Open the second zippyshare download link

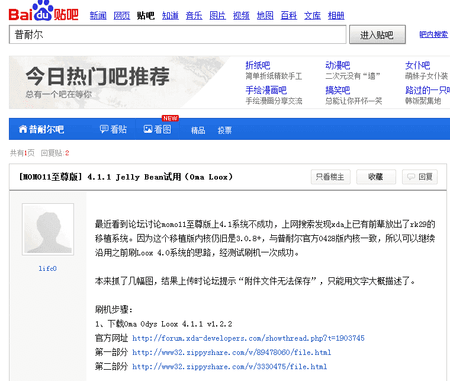pyautogui.click(x=230, y=367)
